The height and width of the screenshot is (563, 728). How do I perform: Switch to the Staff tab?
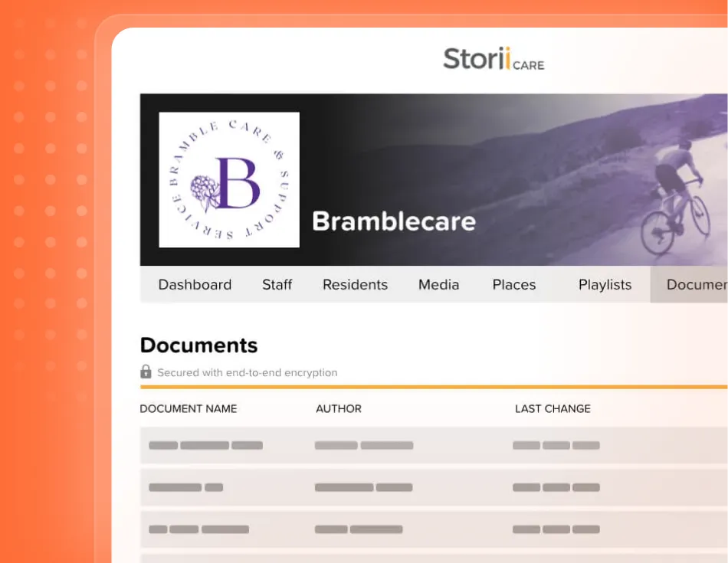pos(277,284)
